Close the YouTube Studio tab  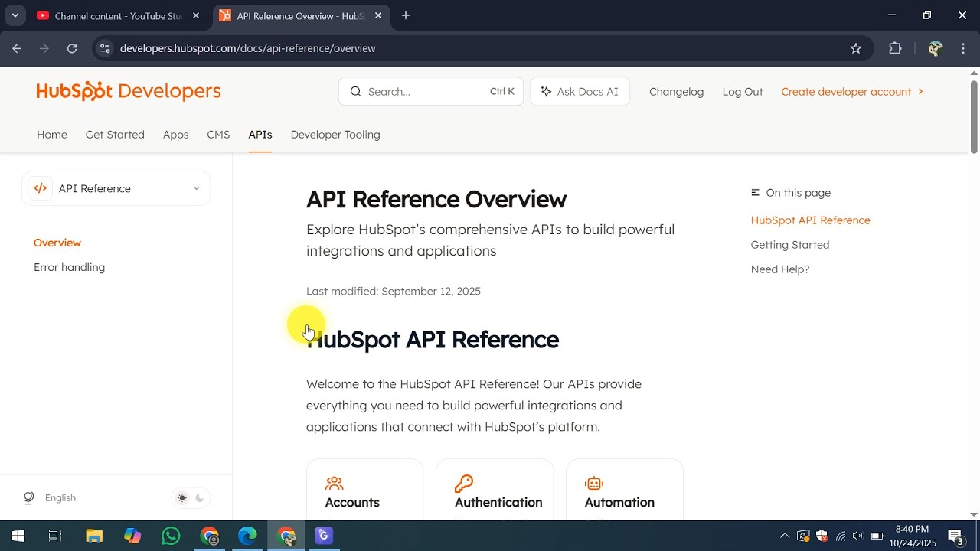[x=196, y=15]
